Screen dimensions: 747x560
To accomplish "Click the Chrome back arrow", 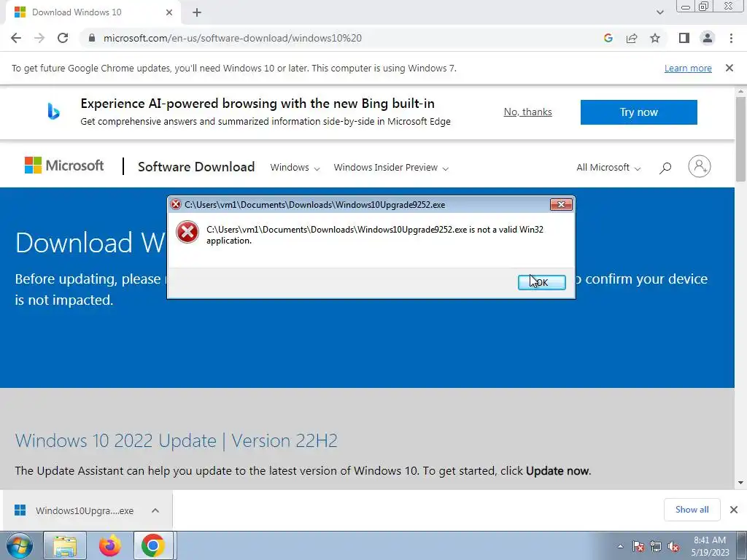I will click(16, 38).
